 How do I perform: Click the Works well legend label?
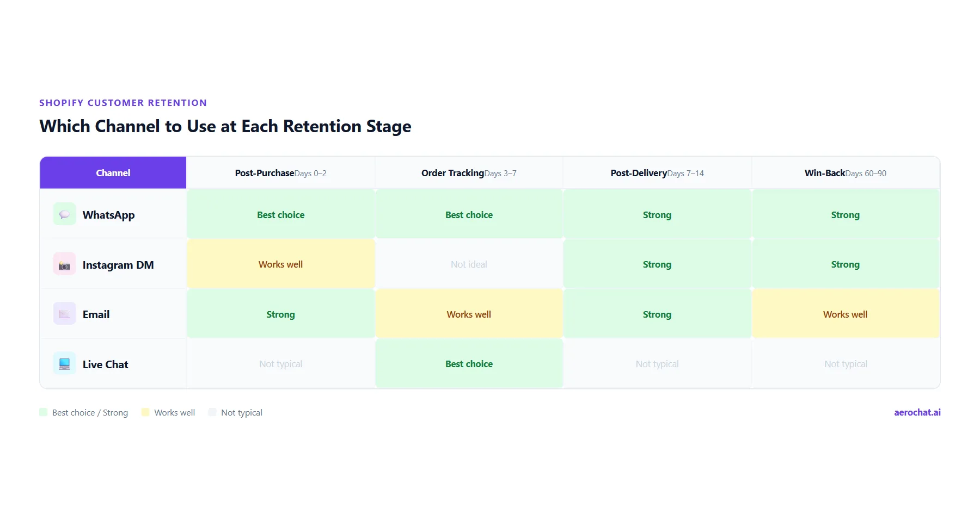174,412
